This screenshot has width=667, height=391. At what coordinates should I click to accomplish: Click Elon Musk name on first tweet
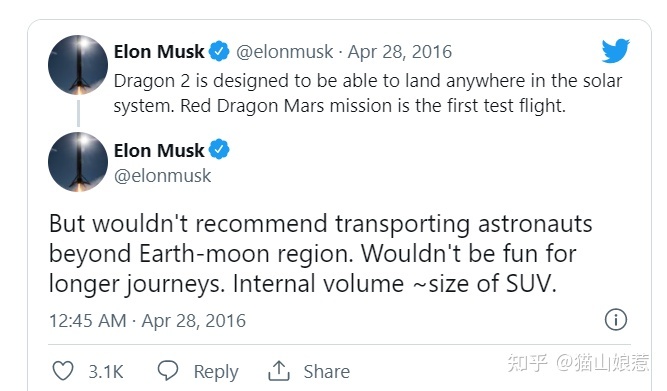pos(159,51)
